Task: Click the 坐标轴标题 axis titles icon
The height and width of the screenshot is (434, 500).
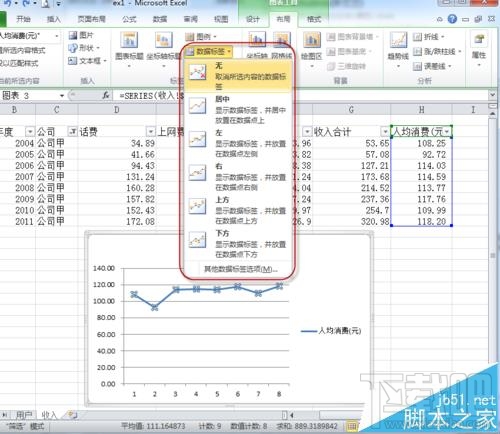Action: click(x=164, y=41)
